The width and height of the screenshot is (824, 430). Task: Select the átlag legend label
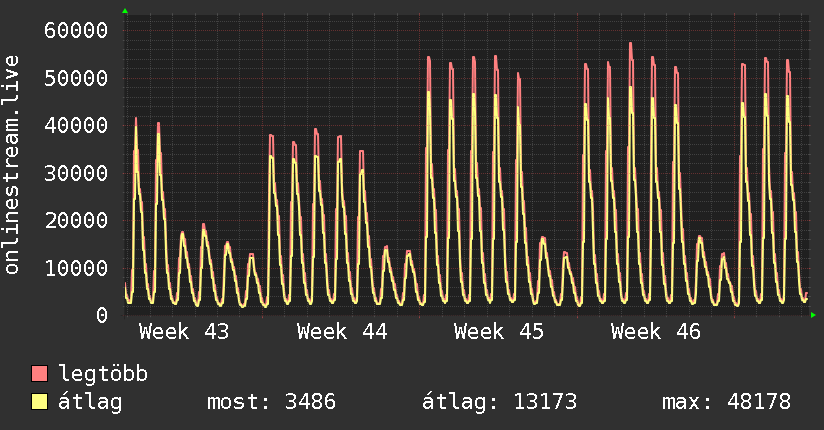(x=91, y=402)
